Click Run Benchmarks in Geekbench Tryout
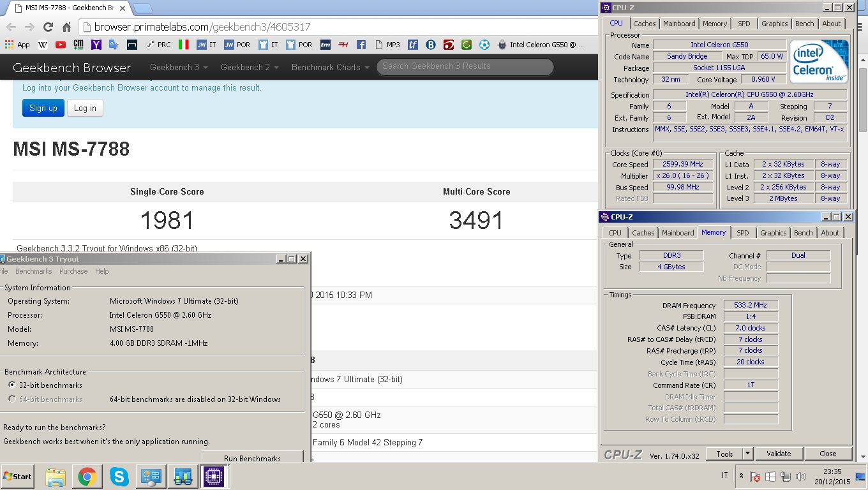Screen dimensions: 868x490 252,458
